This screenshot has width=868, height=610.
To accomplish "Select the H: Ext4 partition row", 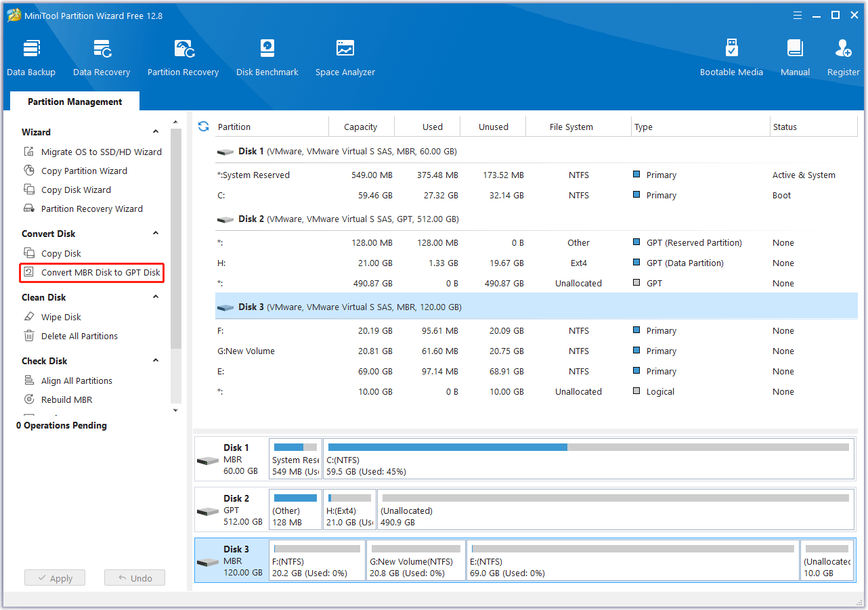I will tap(536, 263).
